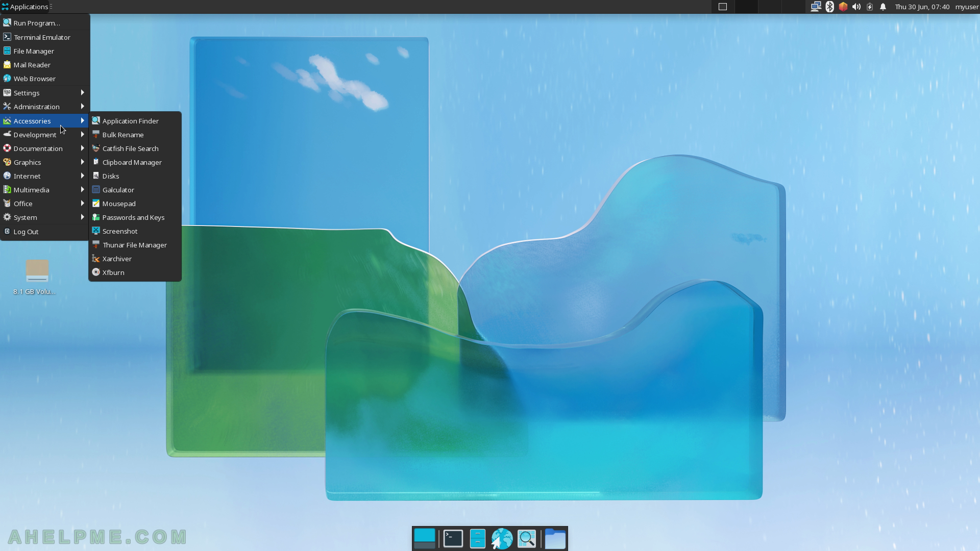Click the Disks text label
Image resolution: width=980 pixels, height=551 pixels.
tap(111, 176)
